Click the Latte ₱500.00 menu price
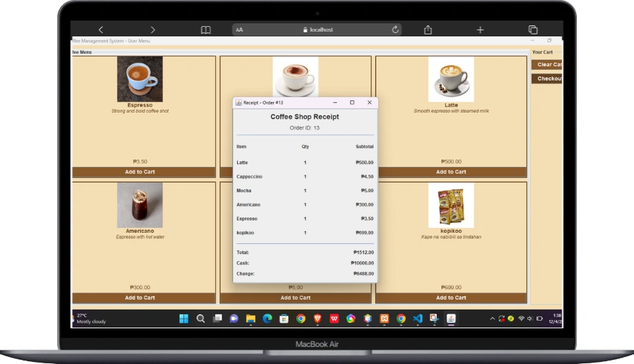 (451, 161)
